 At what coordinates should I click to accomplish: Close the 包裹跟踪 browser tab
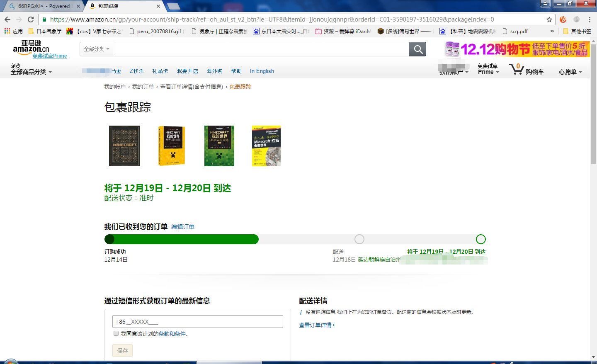158,6
